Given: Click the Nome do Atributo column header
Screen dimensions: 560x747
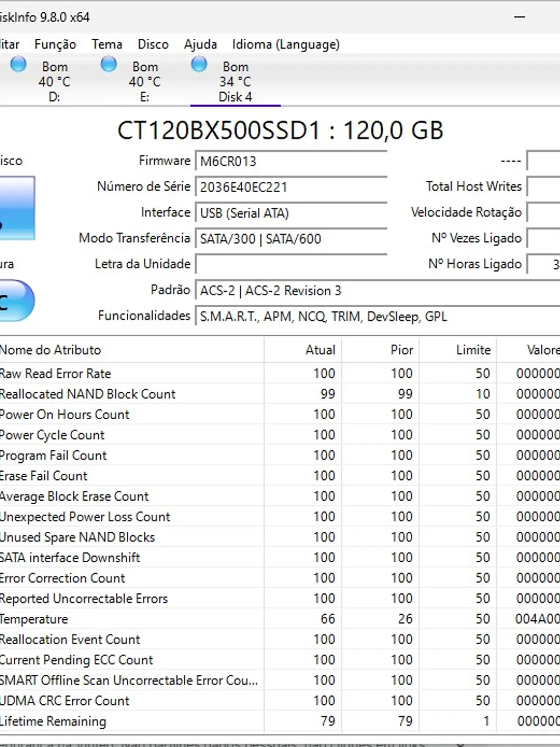Looking at the screenshot, I should pyautogui.click(x=132, y=350).
